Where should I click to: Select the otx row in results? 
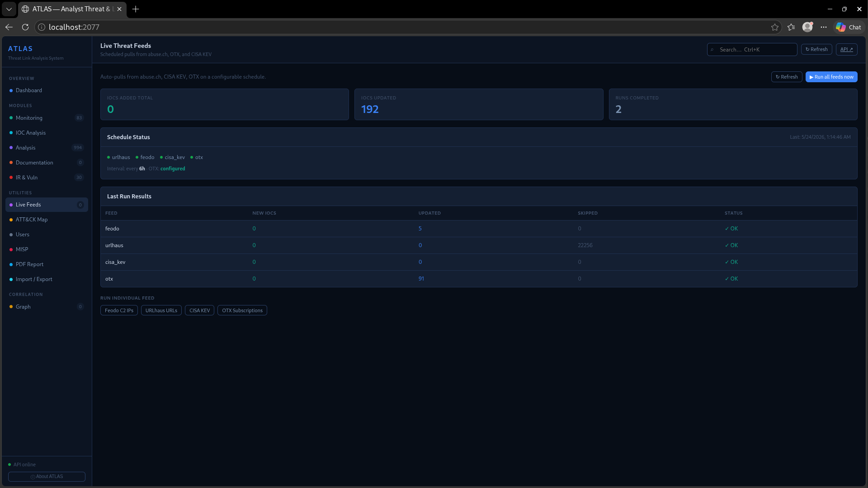click(479, 279)
